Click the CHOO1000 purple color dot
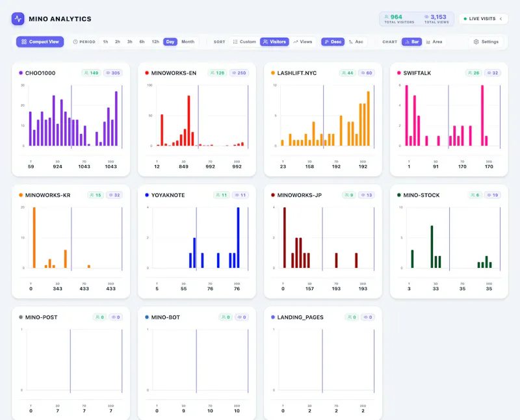The height and width of the screenshot is (420, 520). pyautogui.click(x=21, y=73)
